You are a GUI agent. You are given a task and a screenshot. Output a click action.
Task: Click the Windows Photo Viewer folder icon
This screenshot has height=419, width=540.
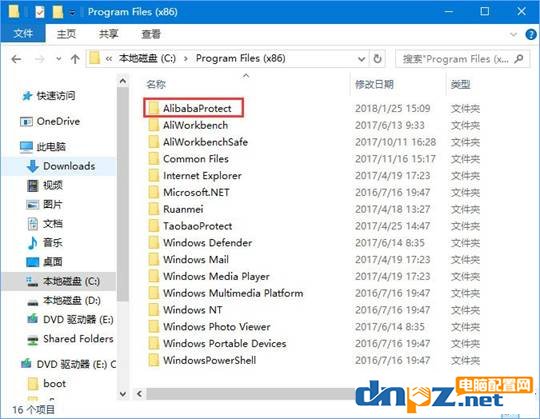(x=153, y=326)
